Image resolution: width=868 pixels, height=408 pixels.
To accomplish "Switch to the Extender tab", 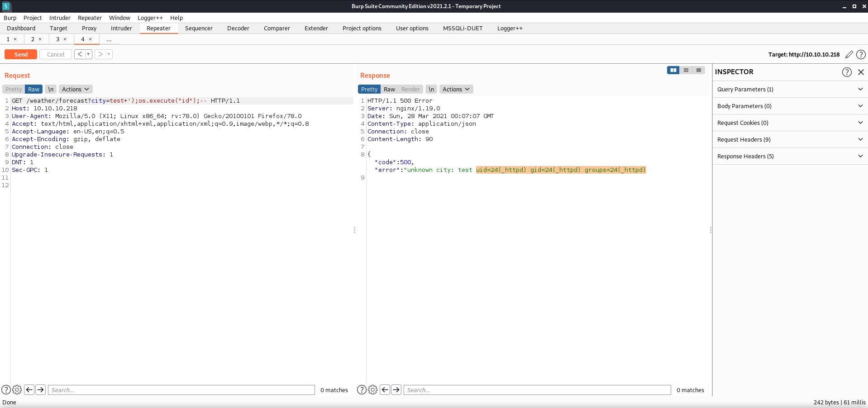I will pyautogui.click(x=316, y=28).
